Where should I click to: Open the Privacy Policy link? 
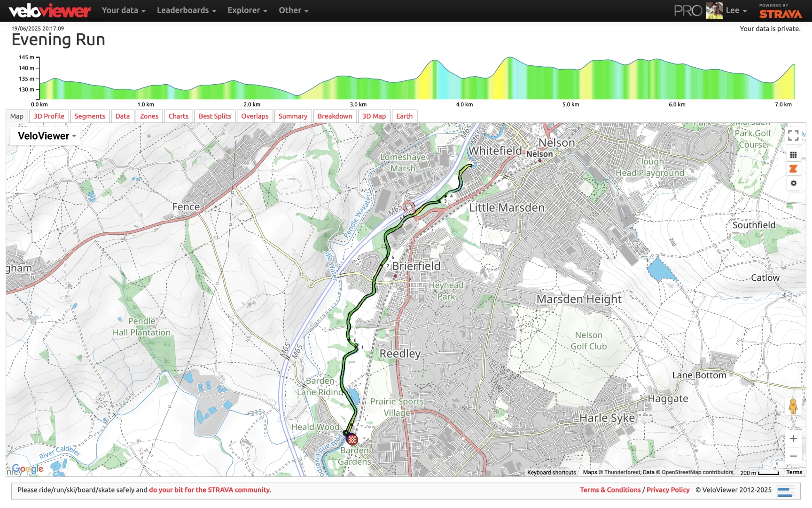pyautogui.click(x=668, y=490)
